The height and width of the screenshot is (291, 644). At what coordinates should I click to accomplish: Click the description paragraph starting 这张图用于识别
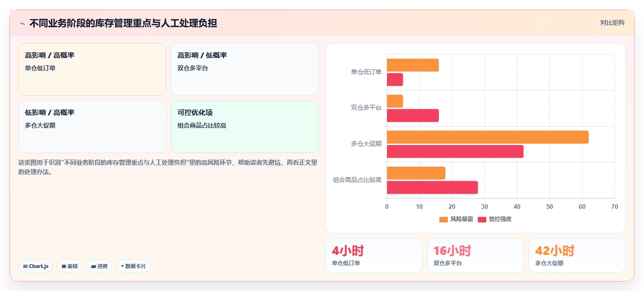pos(168,167)
